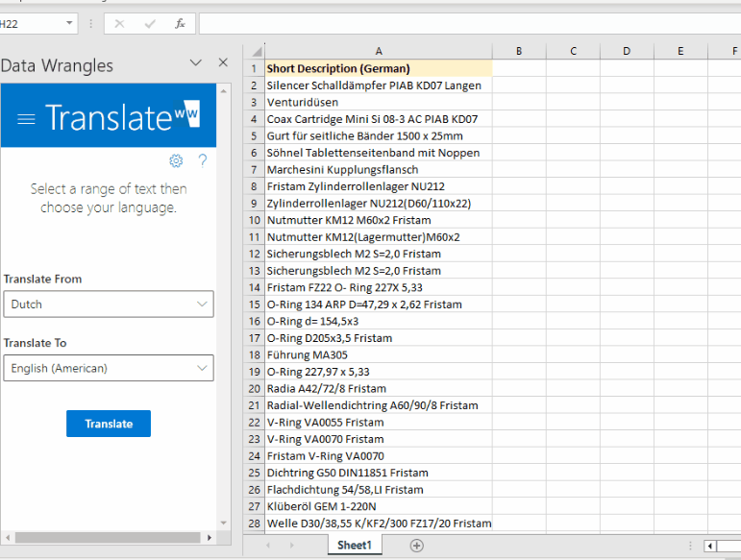Click into the formula bar input
Viewport: 741px width, 560px height.
[470, 24]
